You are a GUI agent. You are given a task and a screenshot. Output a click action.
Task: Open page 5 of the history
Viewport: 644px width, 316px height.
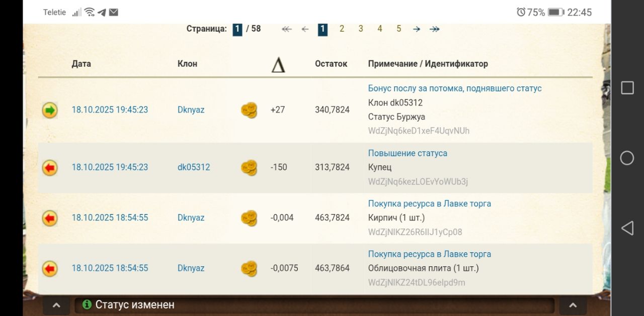coord(398,29)
